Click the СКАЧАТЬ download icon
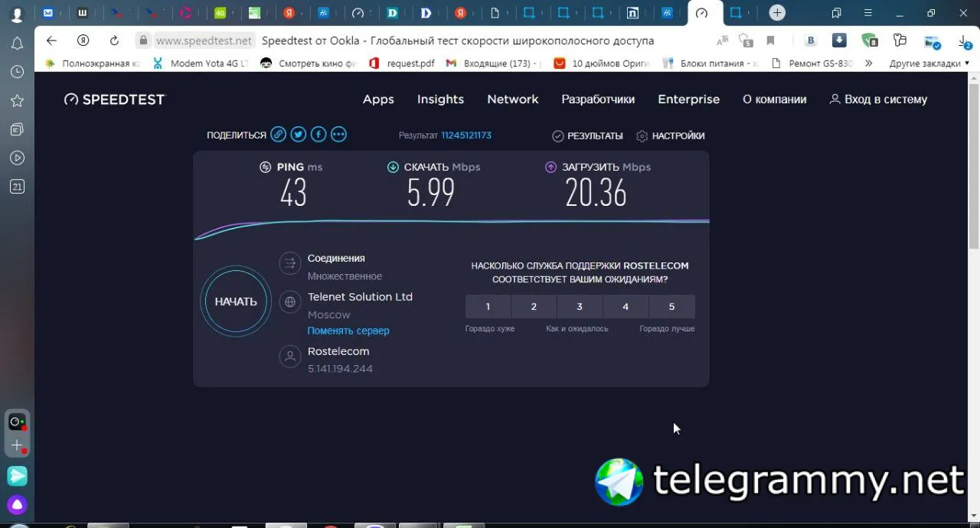 [x=393, y=167]
